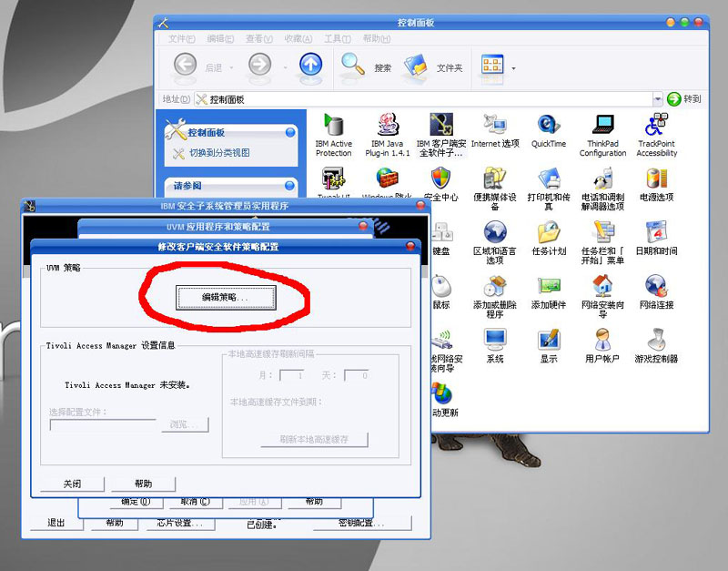Open QuickTime control panel icon
728x571 pixels.
click(549, 130)
